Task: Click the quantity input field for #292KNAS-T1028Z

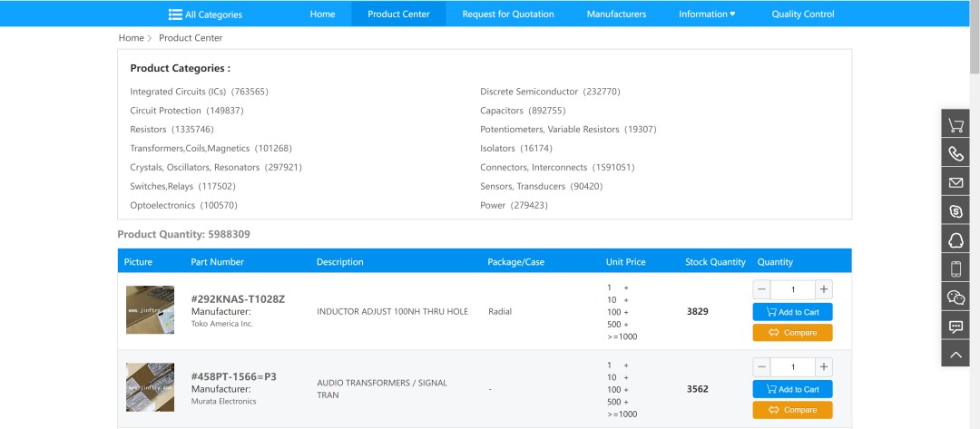Action: [x=792, y=290]
